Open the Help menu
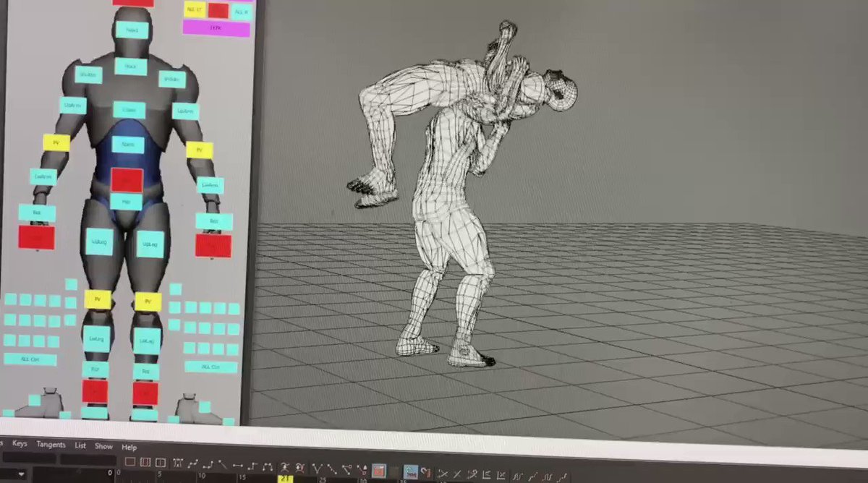Viewport: 868px width, 483px height. 129,448
